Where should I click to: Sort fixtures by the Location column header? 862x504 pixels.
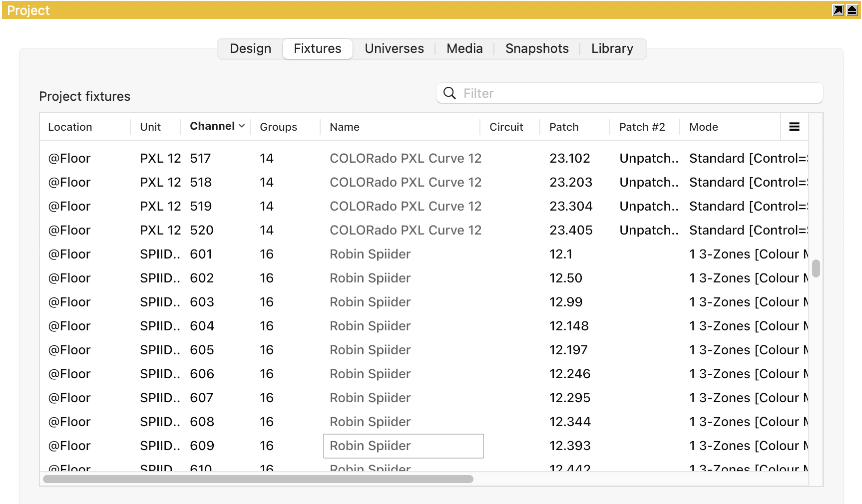coord(70,127)
